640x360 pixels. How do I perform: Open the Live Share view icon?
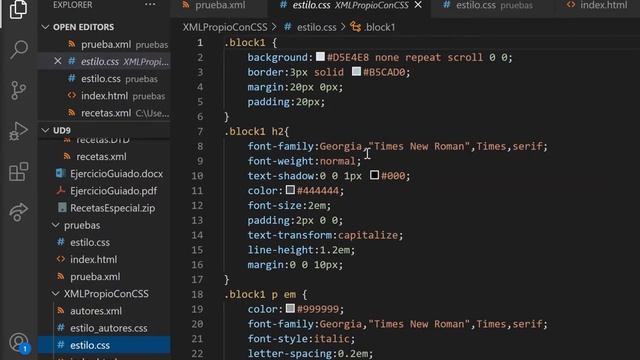coord(18,212)
